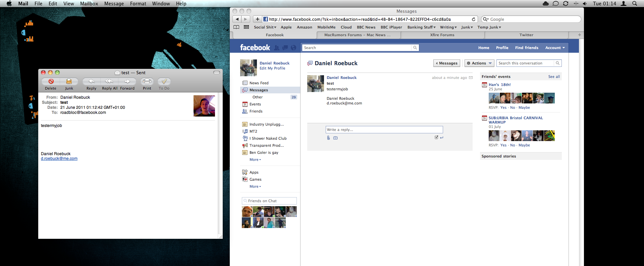The height and width of the screenshot is (266, 644).
Task: Switch to MacRumors Forums tab
Action: pos(357,35)
